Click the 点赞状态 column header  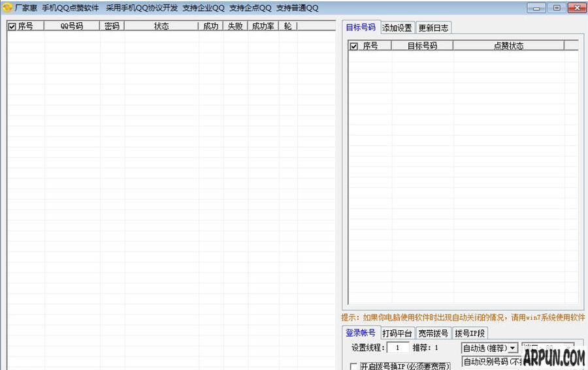tap(508, 46)
